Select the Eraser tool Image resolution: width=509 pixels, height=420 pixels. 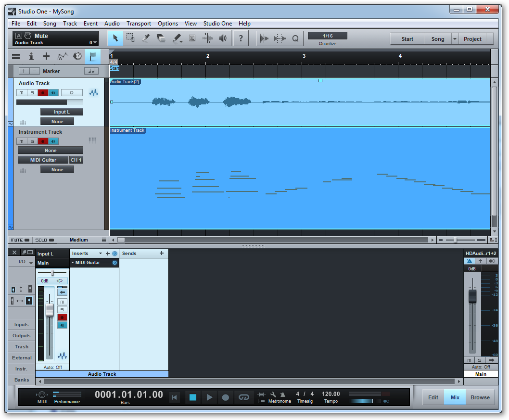tap(161, 38)
